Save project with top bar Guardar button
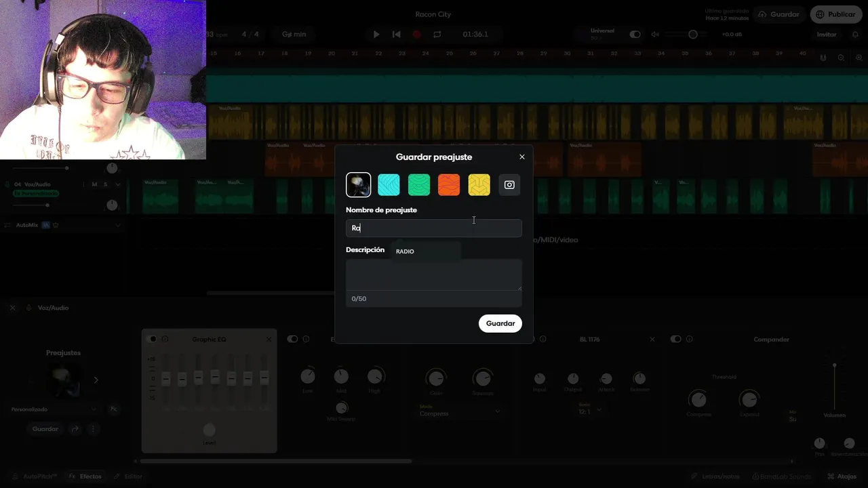Screen dimensions: 868x488 tap(779, 14)
